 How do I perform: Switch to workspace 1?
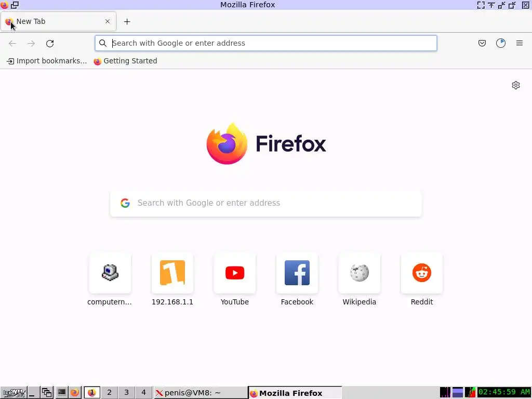[x=92, y=393]
